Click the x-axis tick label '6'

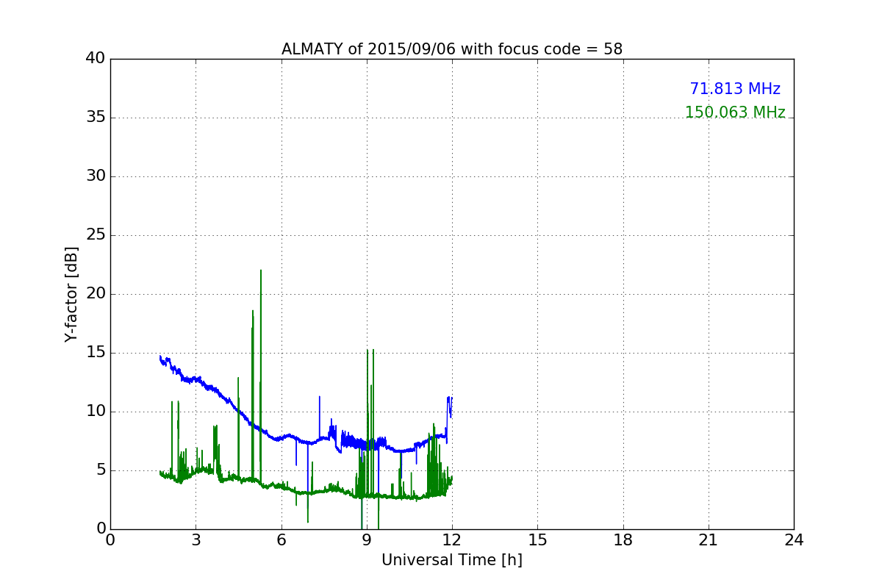[x=282, y=540]
